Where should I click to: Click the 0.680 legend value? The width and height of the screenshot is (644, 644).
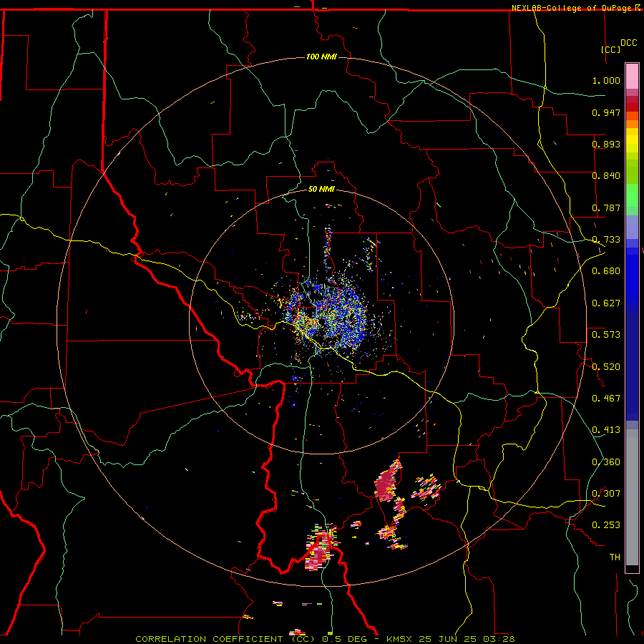tap(606, 271)
